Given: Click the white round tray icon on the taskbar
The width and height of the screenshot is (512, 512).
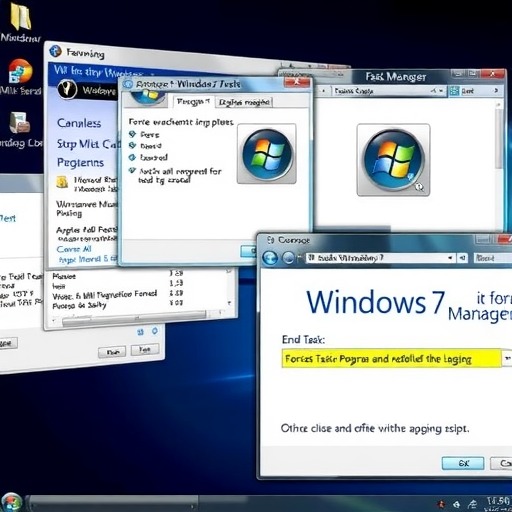Looking at the screenshot, I should [x=457, y=504].
